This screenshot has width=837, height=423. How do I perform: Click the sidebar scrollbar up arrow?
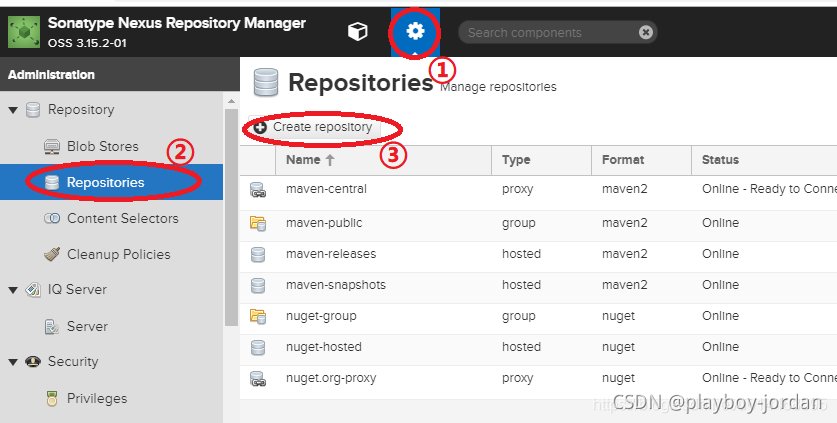[x=231, y=101]
